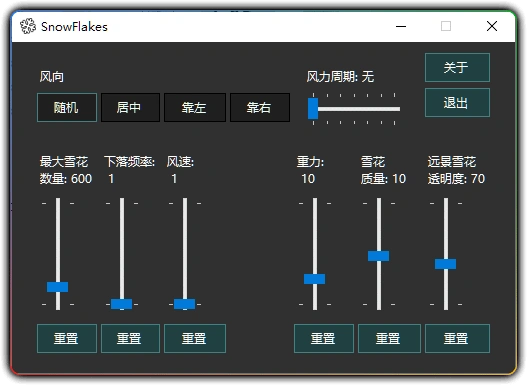
Task: Click the 风速 slider thumb
Action: coord(185,304)
